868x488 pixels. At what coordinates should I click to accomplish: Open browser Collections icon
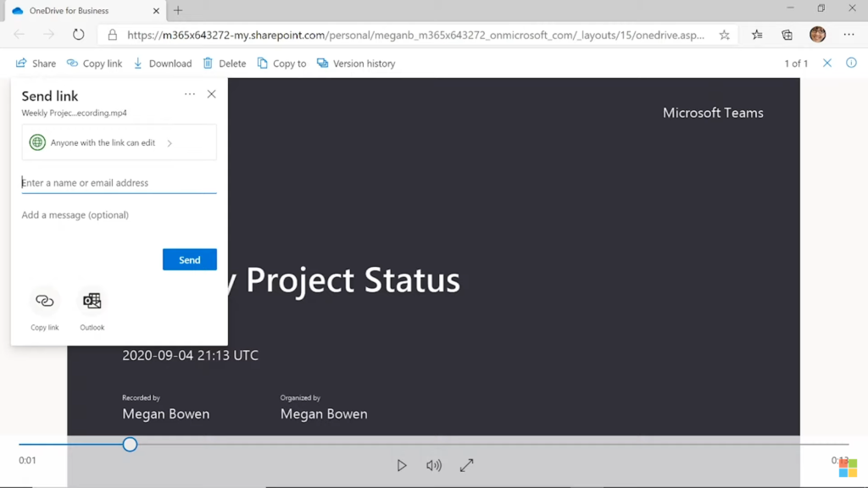click(787, 35)
